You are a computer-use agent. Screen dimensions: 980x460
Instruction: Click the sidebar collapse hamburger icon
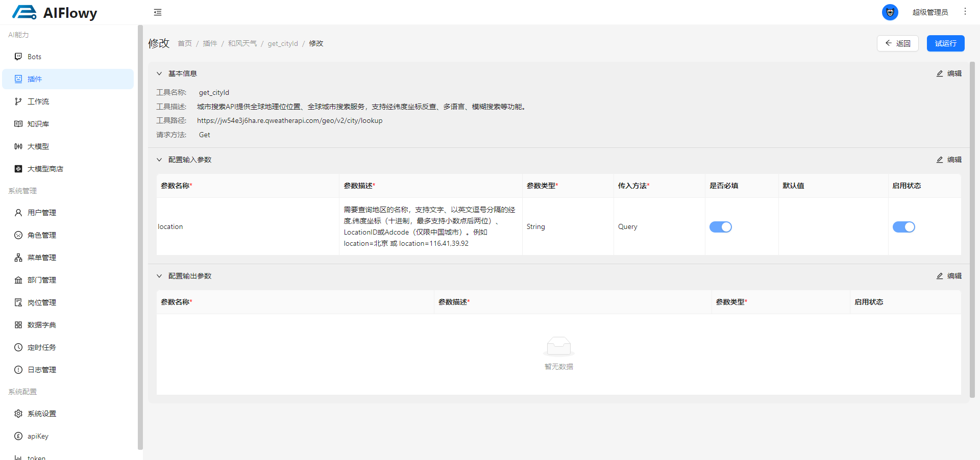158,12
